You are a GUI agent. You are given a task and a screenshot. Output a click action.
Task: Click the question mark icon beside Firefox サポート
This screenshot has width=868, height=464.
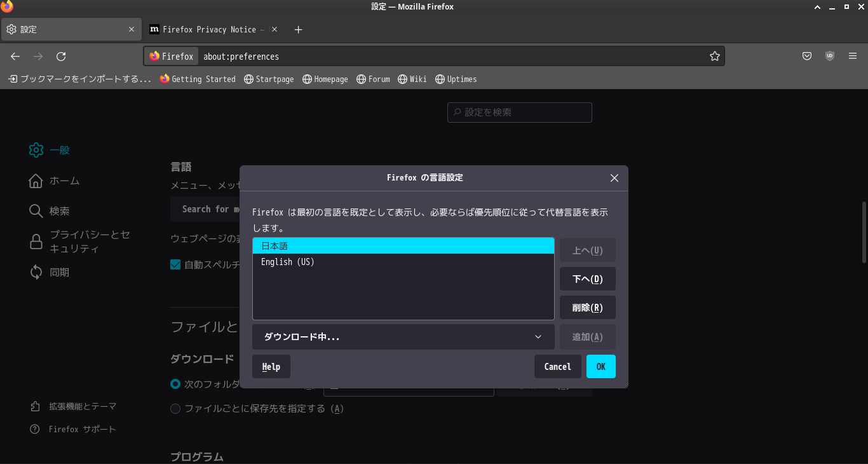[35, 429]
